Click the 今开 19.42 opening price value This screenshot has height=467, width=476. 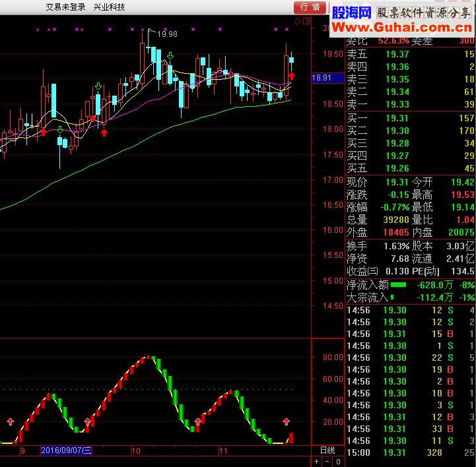tap(463, 182)
